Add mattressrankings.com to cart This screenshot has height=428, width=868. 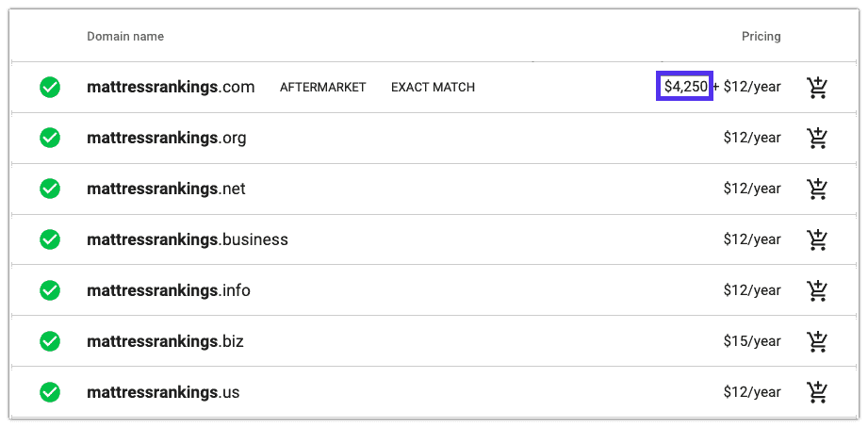(817, 88)
